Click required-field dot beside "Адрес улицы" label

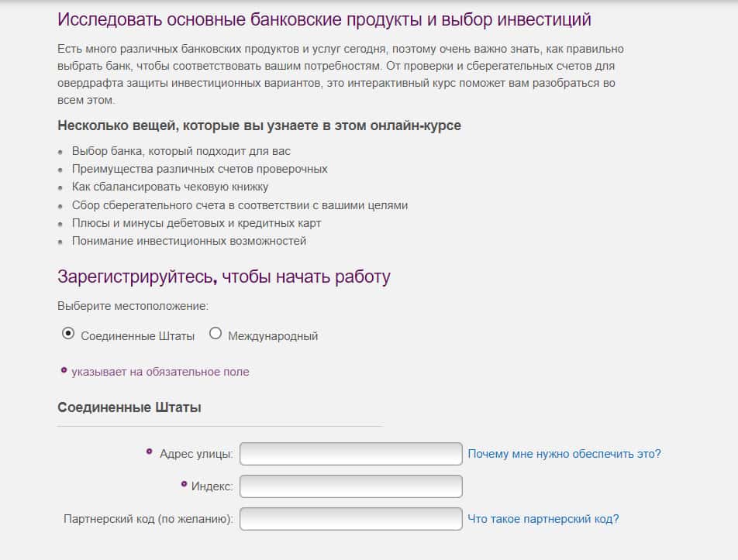[x=150, y=451]
